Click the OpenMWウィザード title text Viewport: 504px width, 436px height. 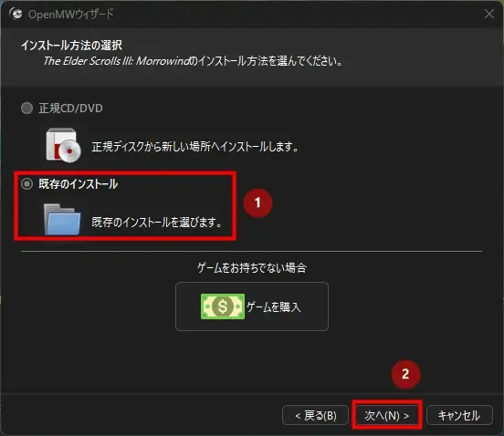[x=71, y=14]
